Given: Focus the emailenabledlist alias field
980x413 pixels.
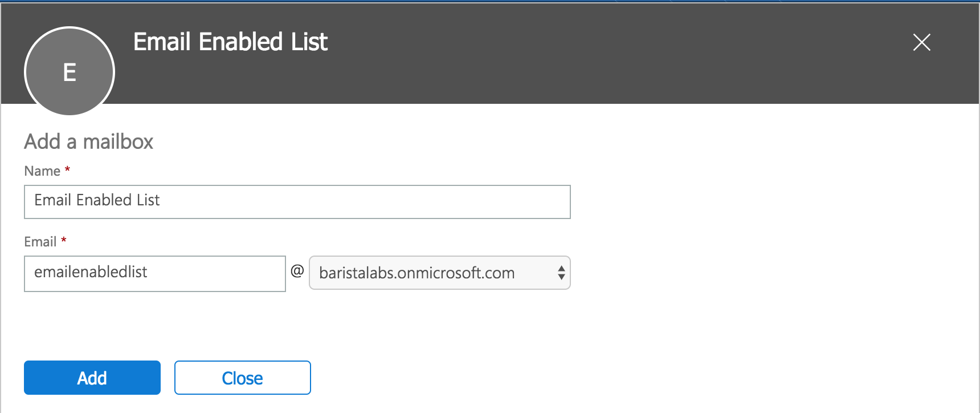Looking at the screenshot, I should [x=154, y=273].
